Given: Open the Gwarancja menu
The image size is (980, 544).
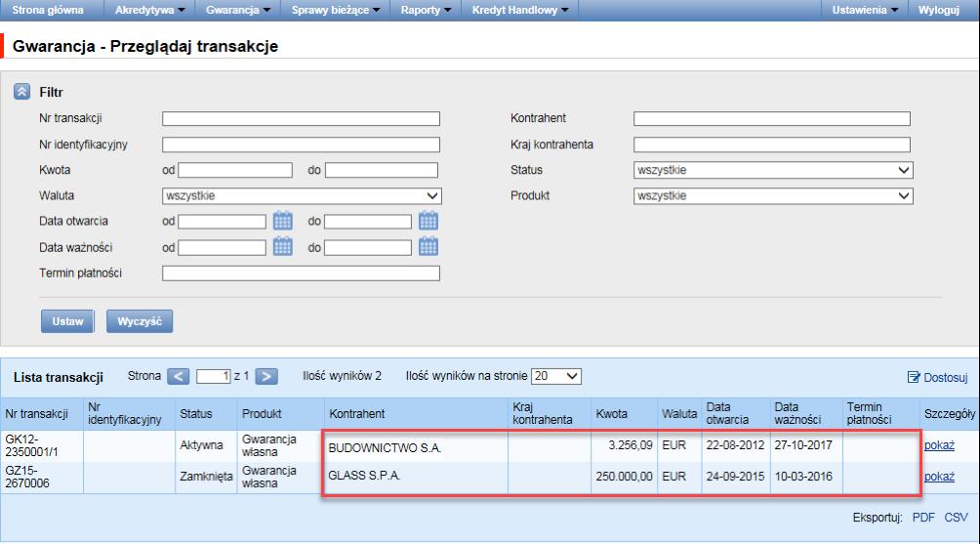Looking at the screenshot, I should point(238,10).
